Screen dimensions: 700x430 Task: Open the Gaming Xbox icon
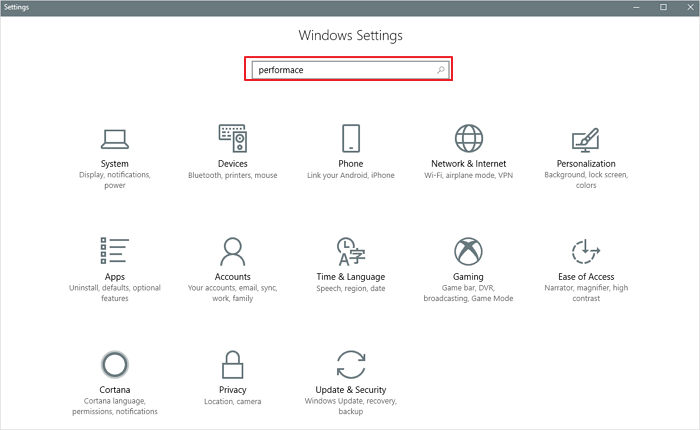click(468, 250)
